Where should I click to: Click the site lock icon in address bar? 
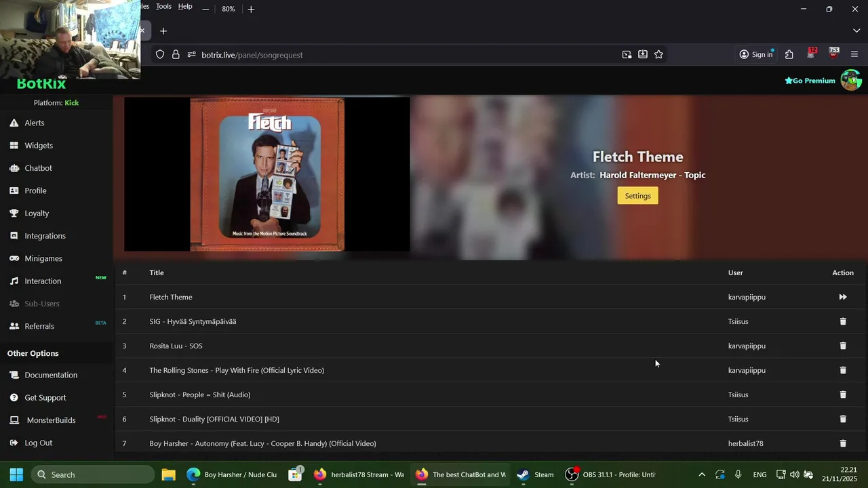tap(176, 55)
